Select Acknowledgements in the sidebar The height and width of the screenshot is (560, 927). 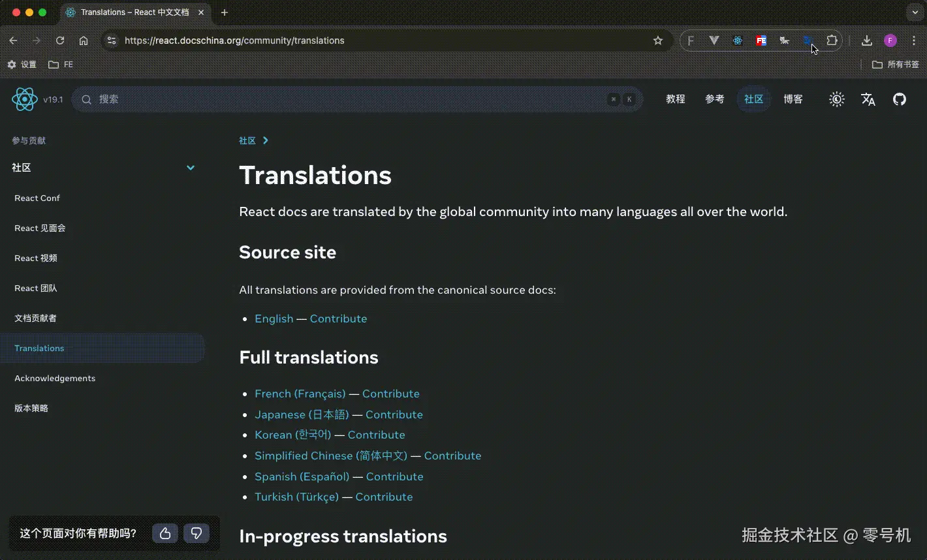(x=55, y=379)
